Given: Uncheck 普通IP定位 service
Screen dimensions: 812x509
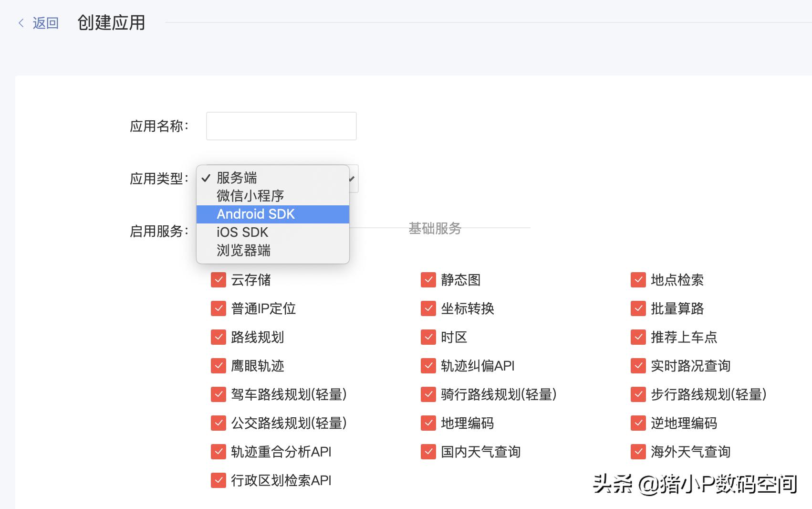Looking at the screenshot, I should 219,308.
